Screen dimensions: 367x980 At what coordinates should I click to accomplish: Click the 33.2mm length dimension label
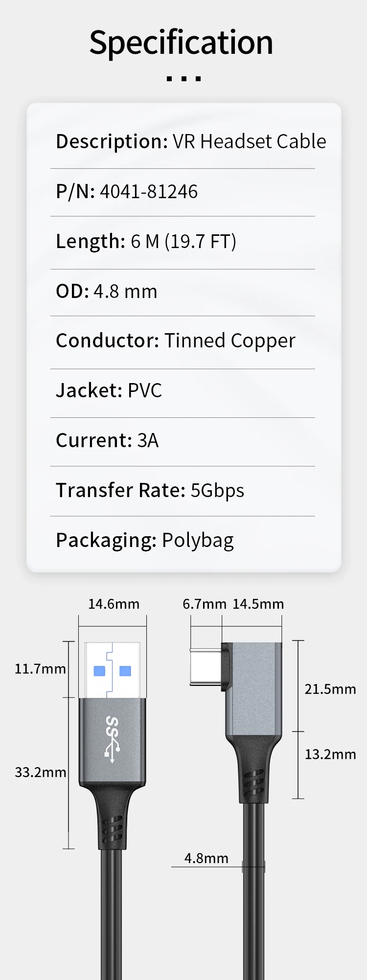(40, 772)
